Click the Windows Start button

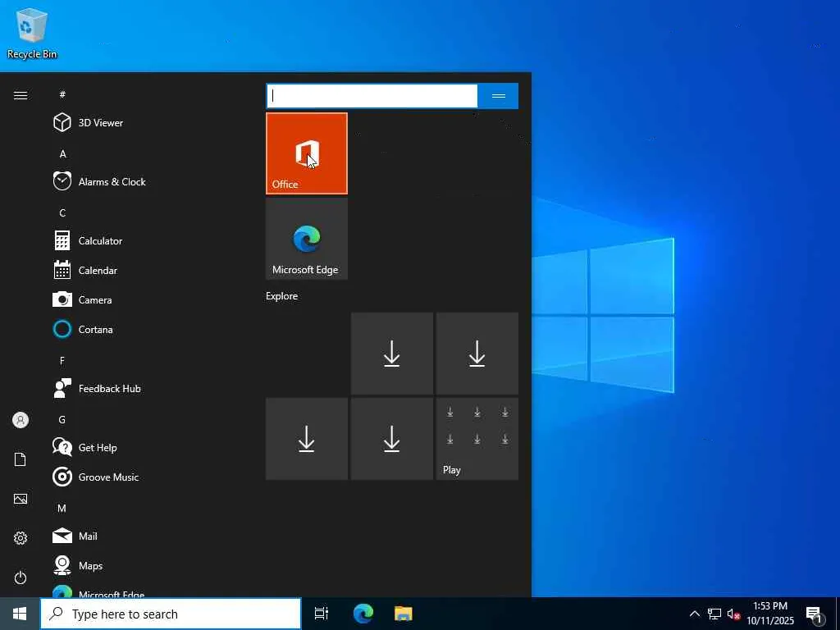coord(20,614)
